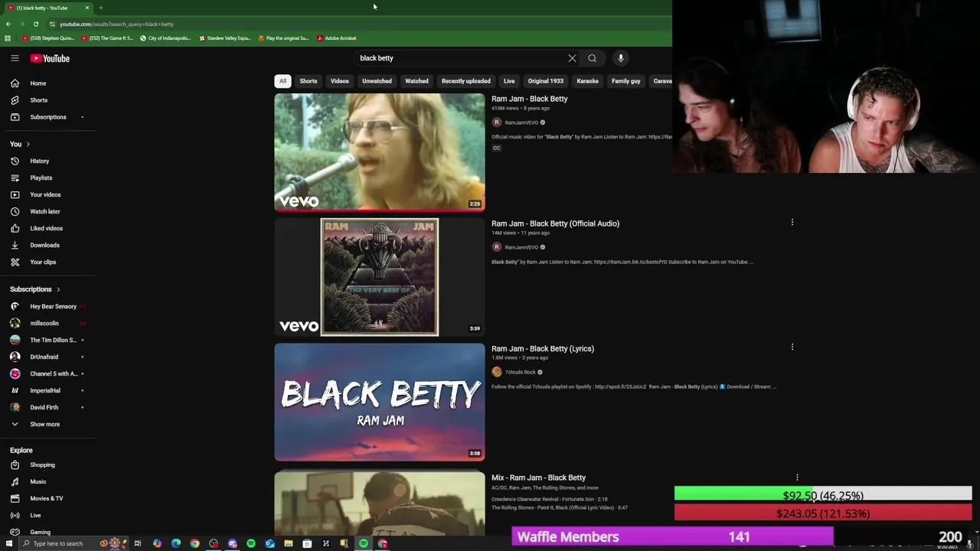Select the Family guy filter chip

[626, 81]
